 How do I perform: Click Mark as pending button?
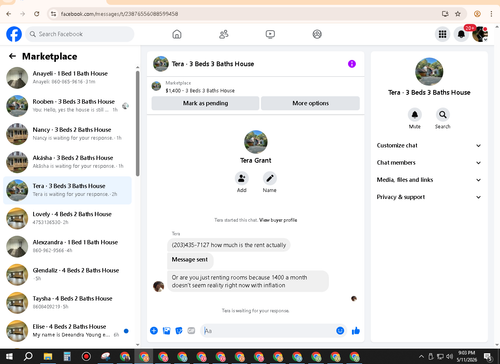pos(205,103)
